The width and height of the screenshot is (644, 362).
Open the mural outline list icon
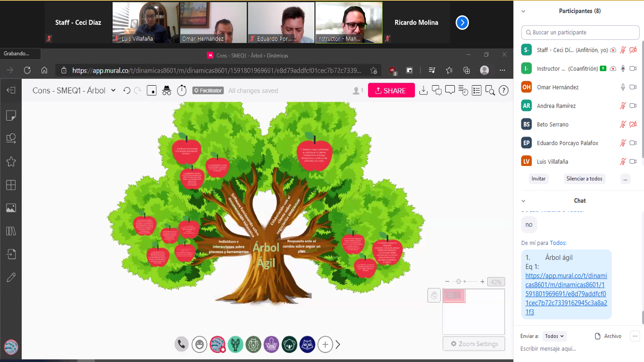click(476, 90)
